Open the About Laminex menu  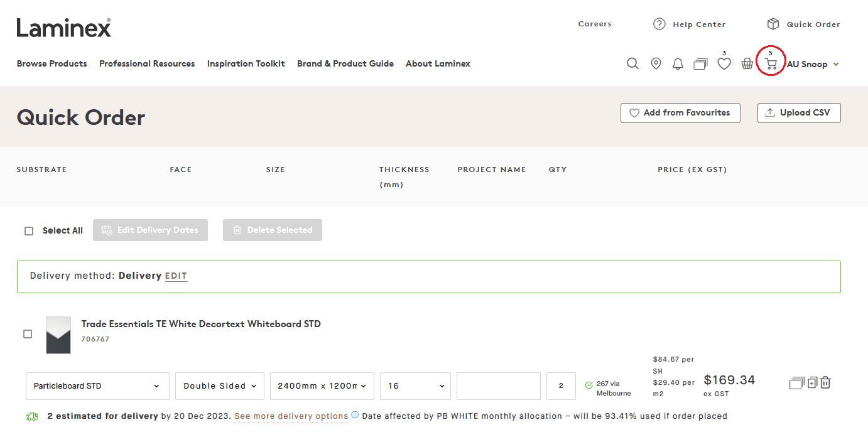tap(438, 63)
